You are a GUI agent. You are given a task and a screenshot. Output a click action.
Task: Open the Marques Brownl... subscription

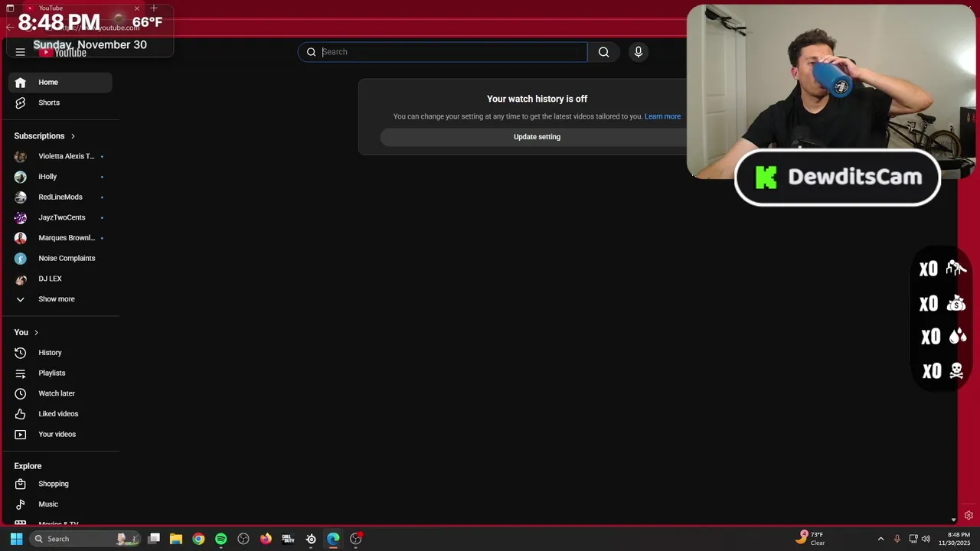tap(60, 238)
